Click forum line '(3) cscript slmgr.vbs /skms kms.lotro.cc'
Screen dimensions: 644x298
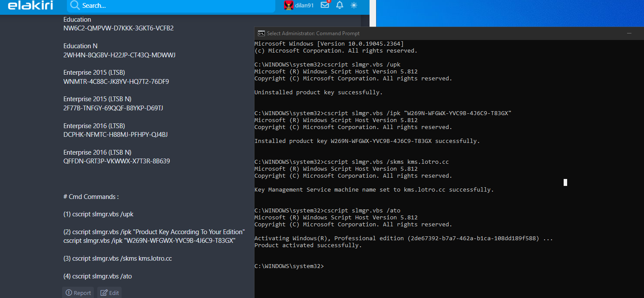[118, 258]
